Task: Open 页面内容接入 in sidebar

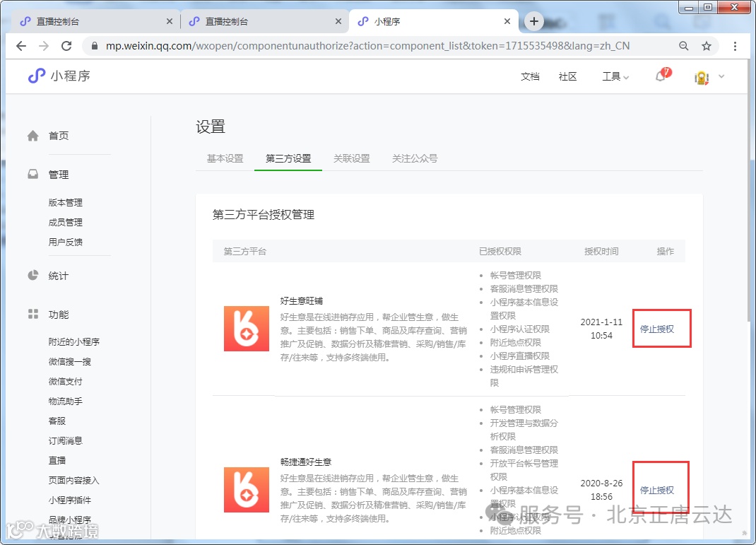Action: pos(73,480)
